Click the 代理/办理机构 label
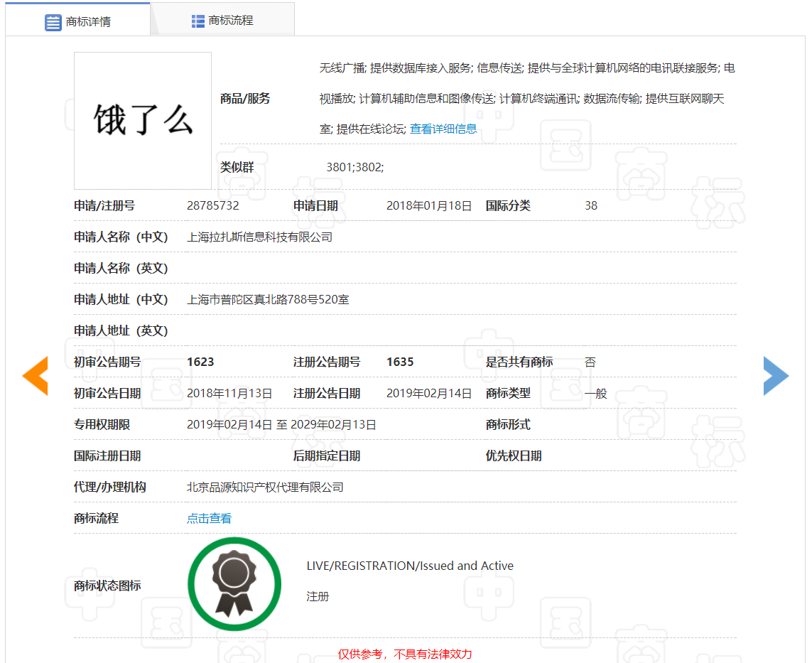This screenshot has width=812, height=663. coord(110,487)
